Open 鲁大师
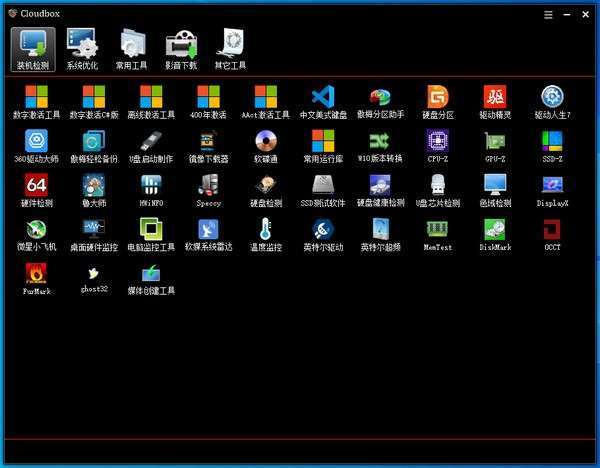The image size is (600, 468). point(94,191)
